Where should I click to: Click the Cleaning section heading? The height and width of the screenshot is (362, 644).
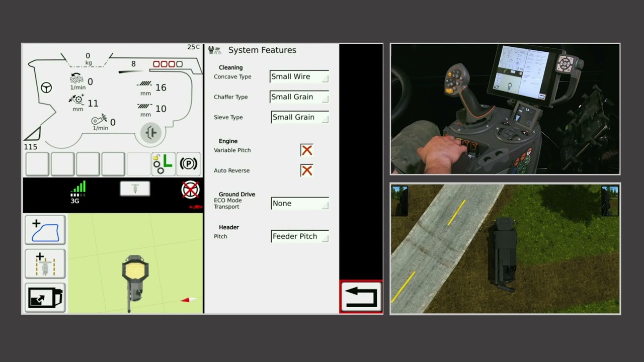[231, 67]
